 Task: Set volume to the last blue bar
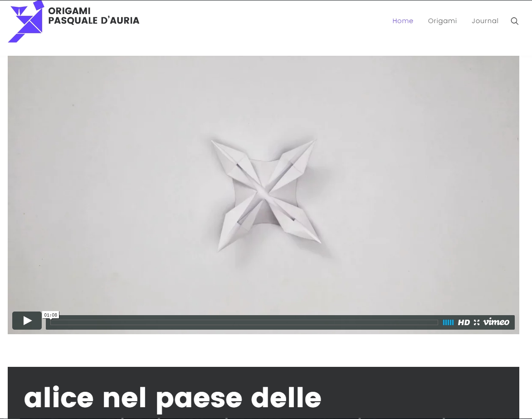coord(453,322)
